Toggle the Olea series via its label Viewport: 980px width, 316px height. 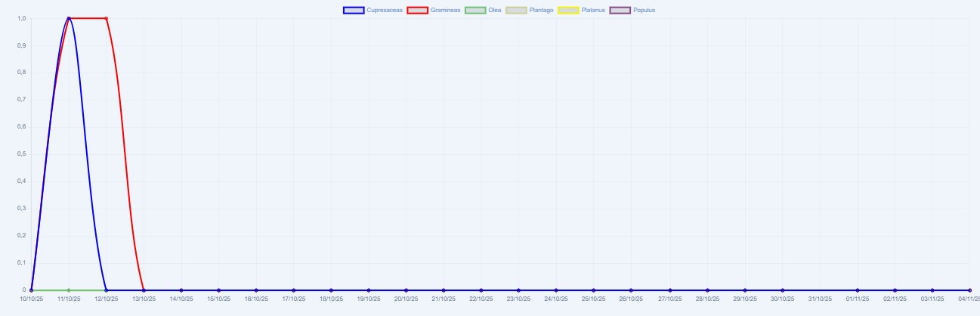click(x=494, y=10)
